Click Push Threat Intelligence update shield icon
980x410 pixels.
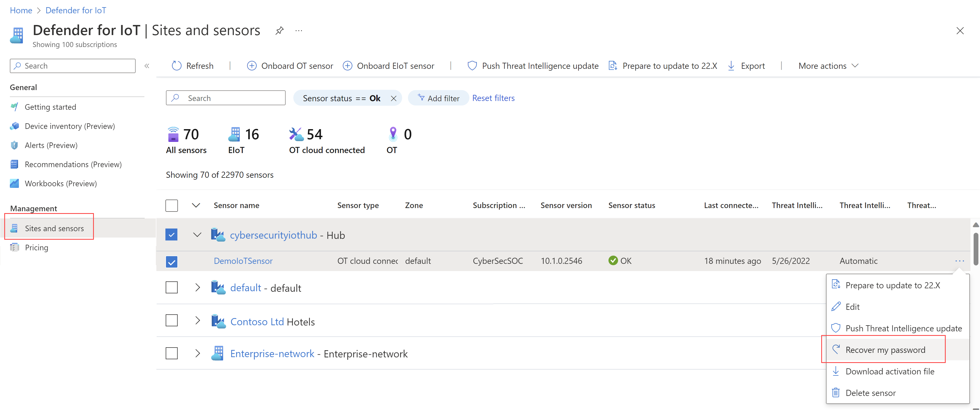click(472, 66)
